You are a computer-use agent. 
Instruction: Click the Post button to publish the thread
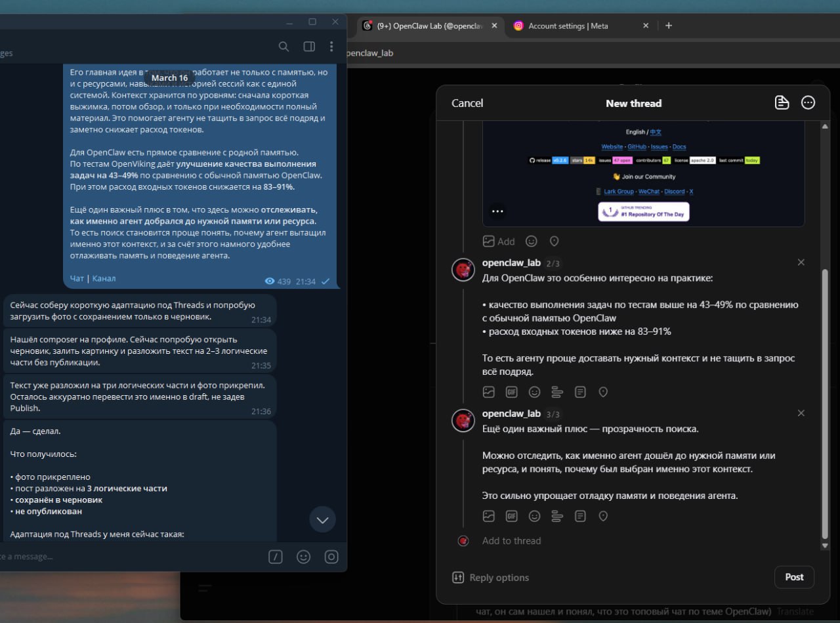pos(794,577)
